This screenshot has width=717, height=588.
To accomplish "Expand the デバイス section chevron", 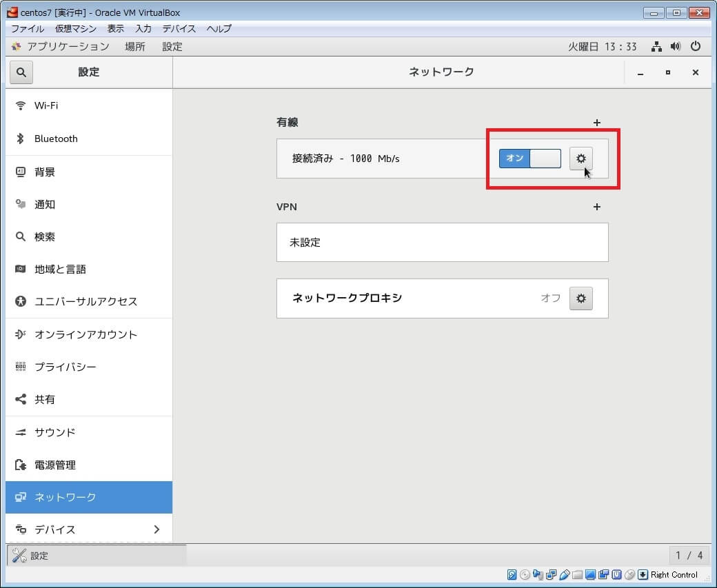I will pos(156,529).
